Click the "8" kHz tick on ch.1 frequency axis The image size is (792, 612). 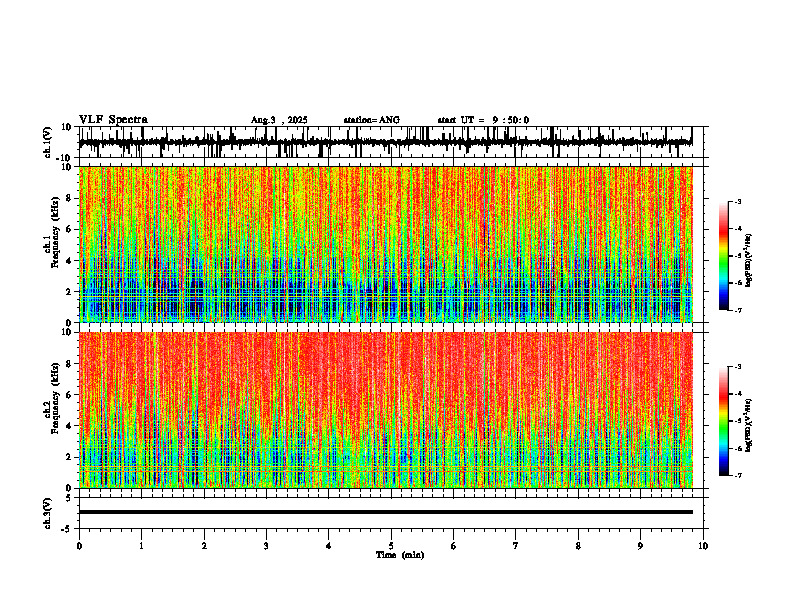(x=69, y=198)
